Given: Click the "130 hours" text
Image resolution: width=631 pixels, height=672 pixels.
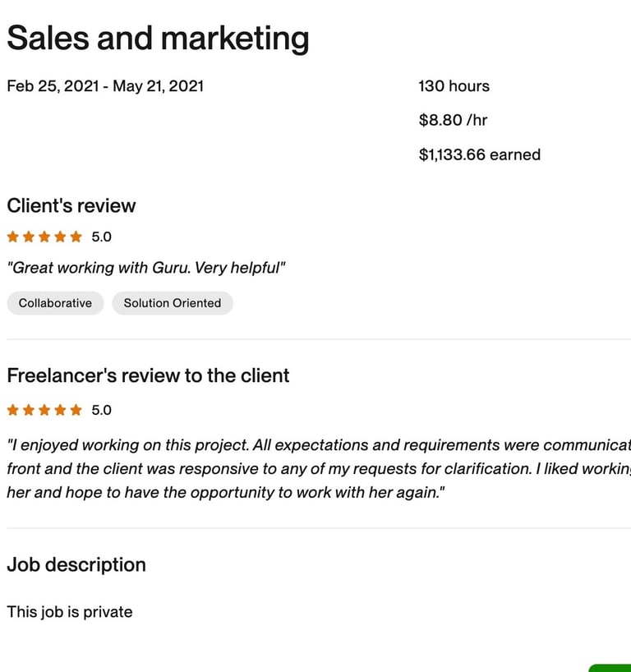Looking at the screenshot, I should pos(454,85).
